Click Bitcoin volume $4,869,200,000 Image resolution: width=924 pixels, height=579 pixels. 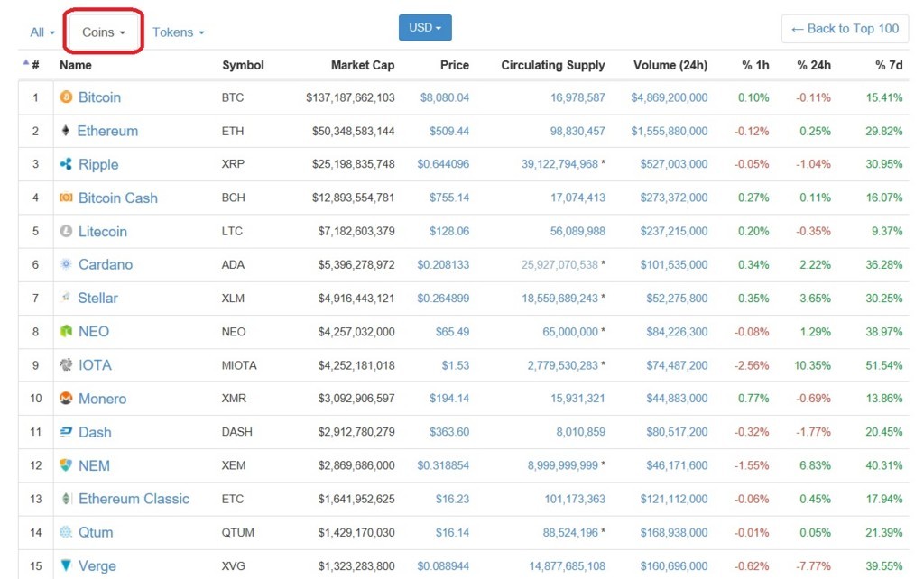tap(670, 97)
